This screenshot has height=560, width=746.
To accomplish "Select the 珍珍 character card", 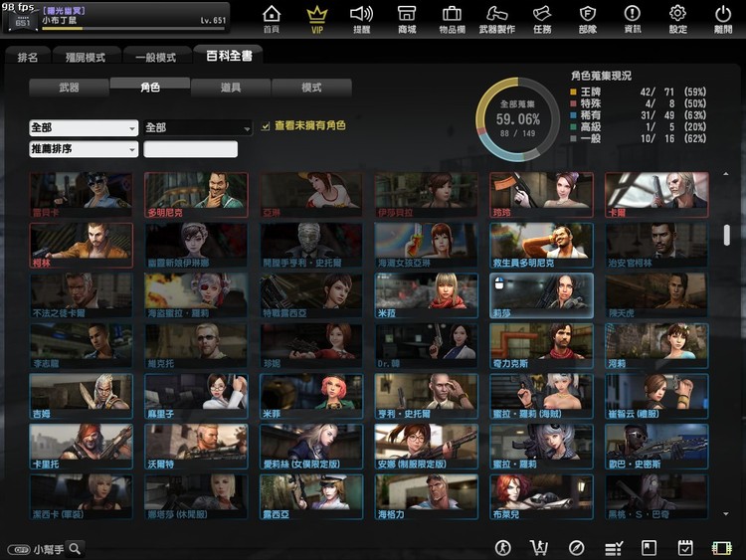I will coord(541,195).
